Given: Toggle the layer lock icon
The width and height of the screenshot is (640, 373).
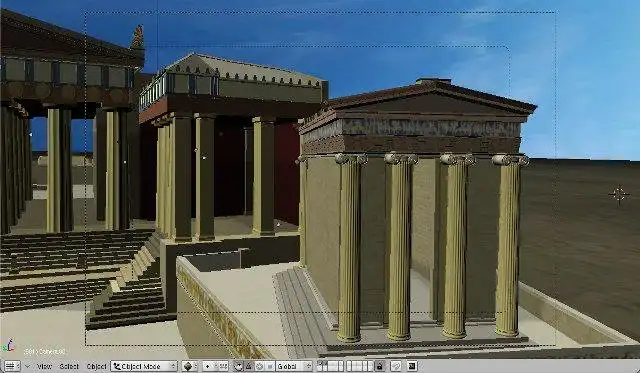Looking at the screenshot, I should click(380, 366).
